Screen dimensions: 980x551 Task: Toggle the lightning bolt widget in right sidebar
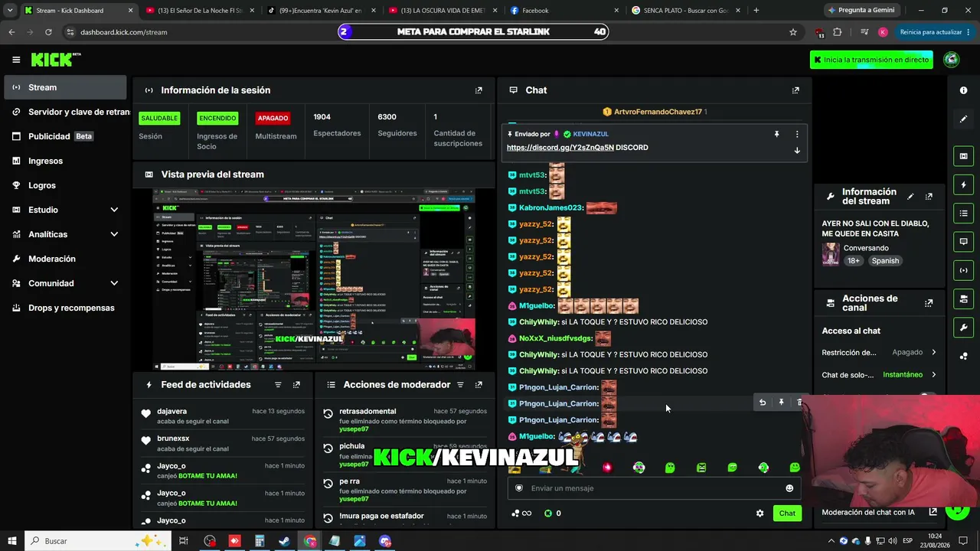pyautogui.click(x=963, y=184)
